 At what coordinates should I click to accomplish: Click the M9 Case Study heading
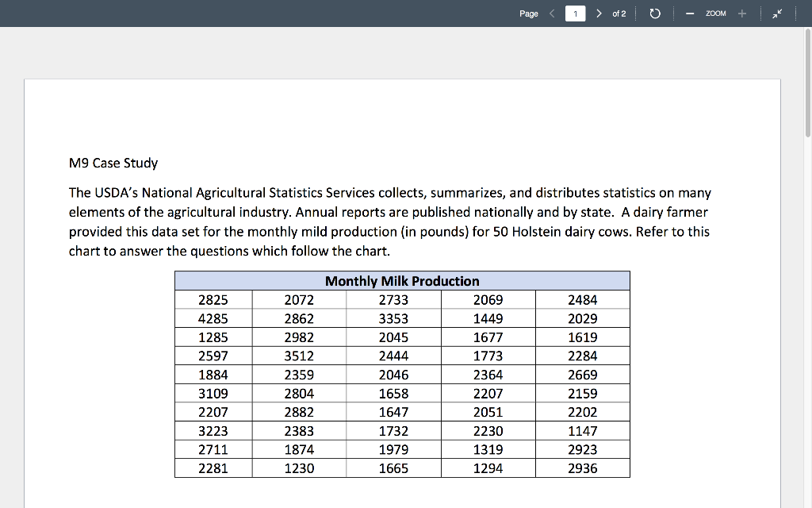click(113, 163)
